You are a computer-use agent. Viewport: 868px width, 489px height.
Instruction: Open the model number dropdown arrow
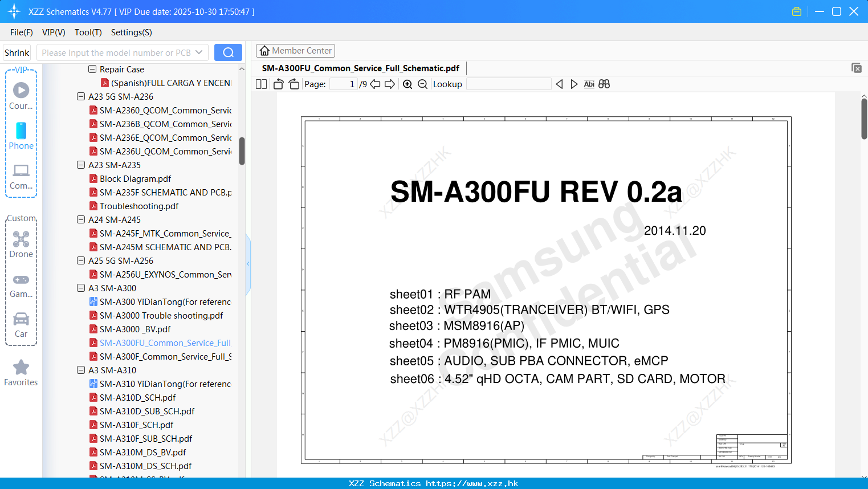tap(199, 52)
